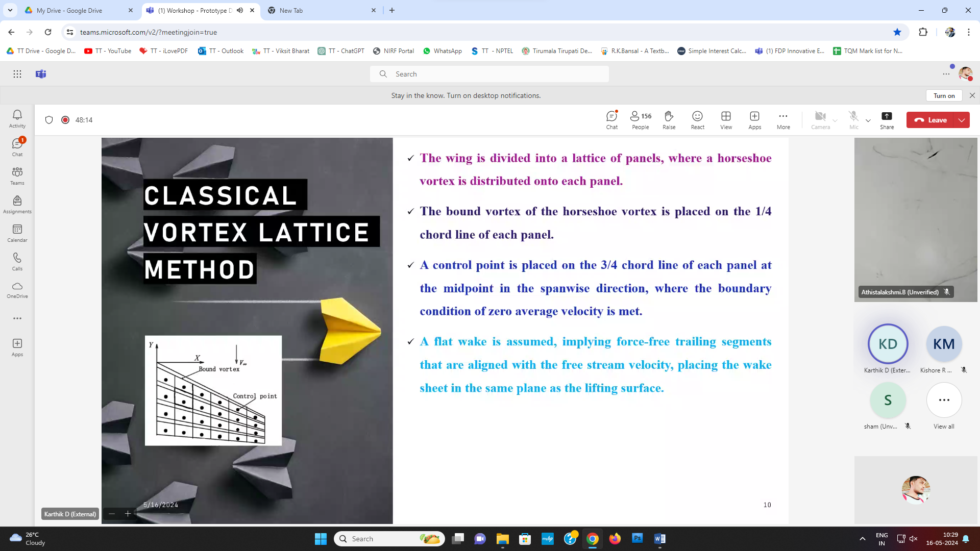This screenshot has width=980, height=551.
Task: Zoom in the shared slide with plus
Action: pyautogui.click(x=128, y=514)
